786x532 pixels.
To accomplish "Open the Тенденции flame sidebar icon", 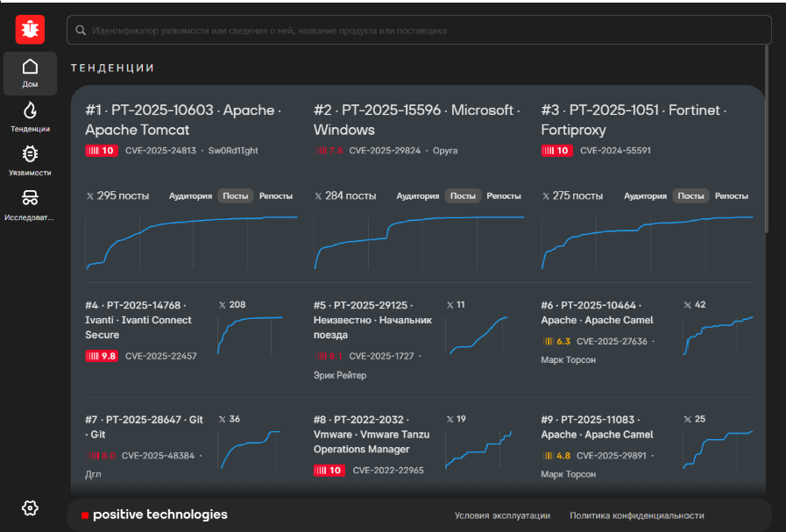I will (x=30, y=117).
